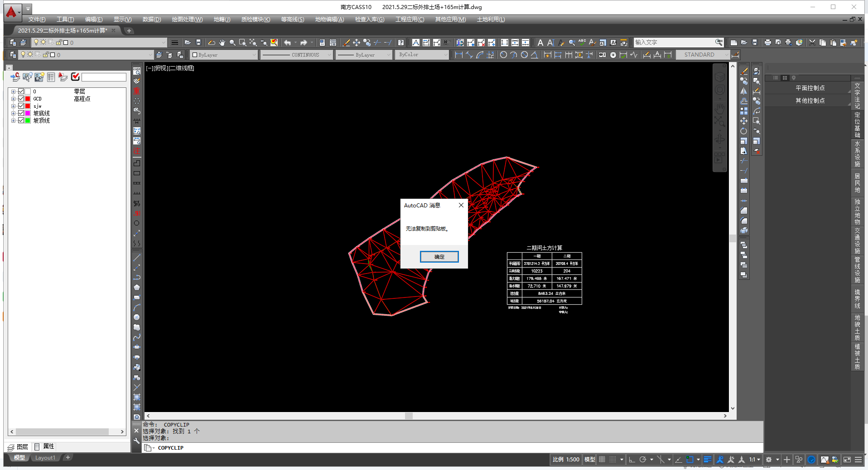Open the ByColor plot style dropdown
This screenshot has width=868, height=470.
tap(422, 55)
